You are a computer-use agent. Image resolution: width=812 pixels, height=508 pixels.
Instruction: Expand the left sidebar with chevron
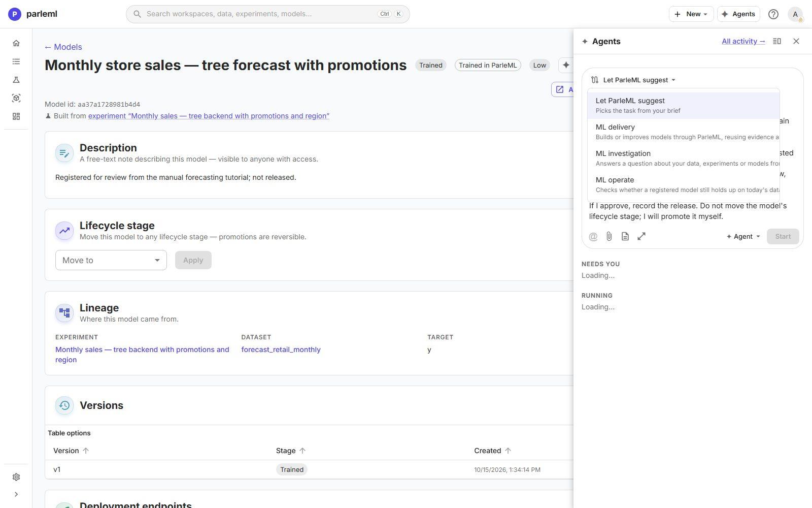(16, 494)
